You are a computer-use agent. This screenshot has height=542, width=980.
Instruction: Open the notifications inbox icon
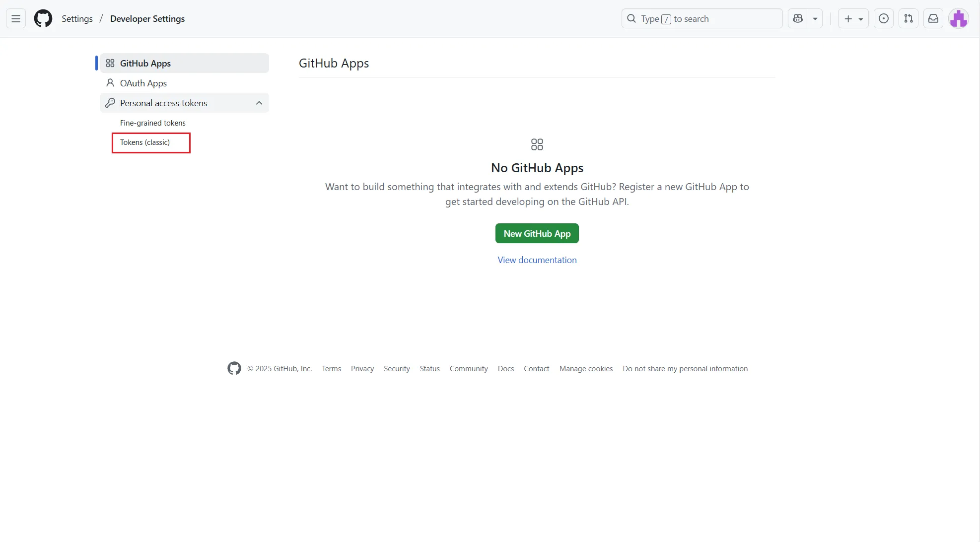(x=933, y=19)
